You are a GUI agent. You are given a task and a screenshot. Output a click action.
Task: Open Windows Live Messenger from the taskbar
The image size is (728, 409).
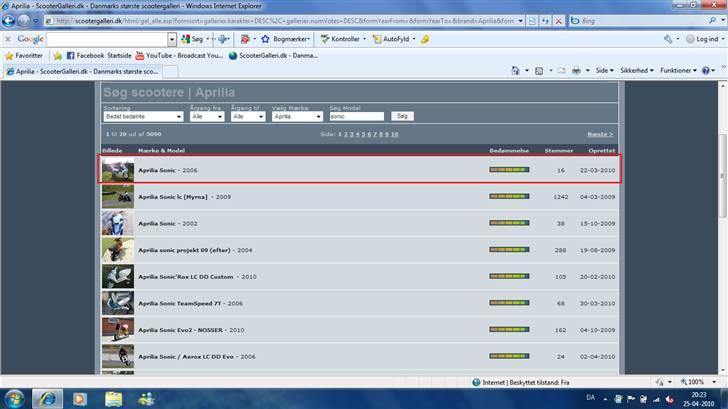coord(147,398)
